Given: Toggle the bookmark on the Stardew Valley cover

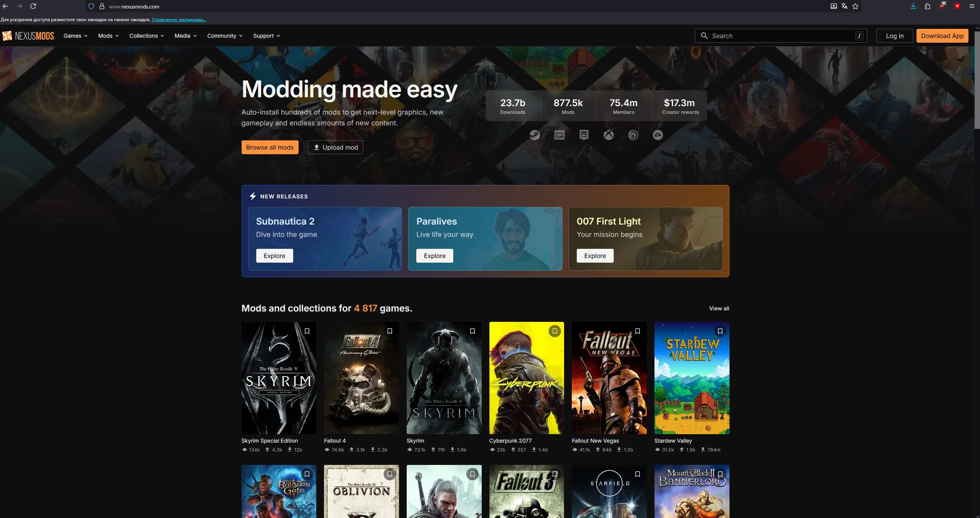Looking at the screenshot, I should click(x=720, y=331).
